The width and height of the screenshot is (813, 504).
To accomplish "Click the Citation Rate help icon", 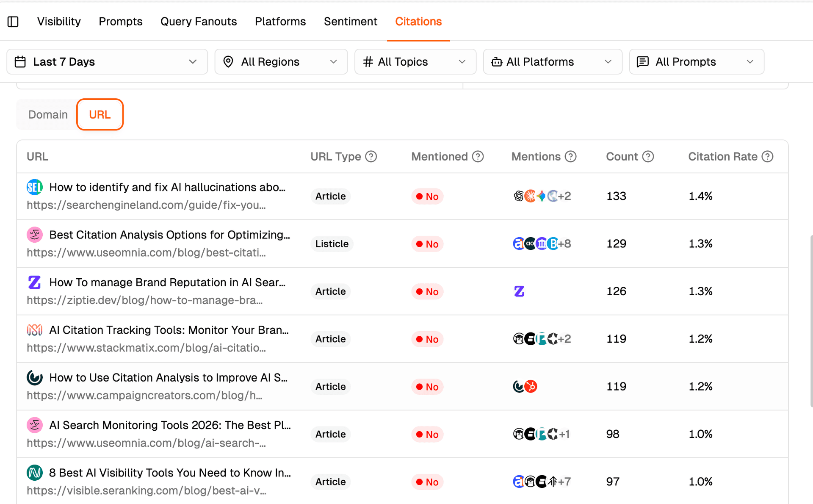I will (767, 157).
